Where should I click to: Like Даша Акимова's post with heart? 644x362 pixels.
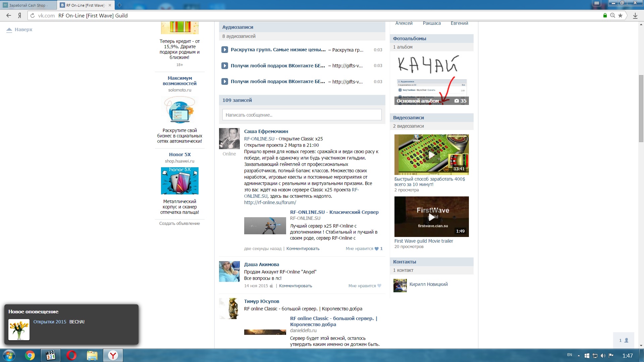[x=365, y=286]
